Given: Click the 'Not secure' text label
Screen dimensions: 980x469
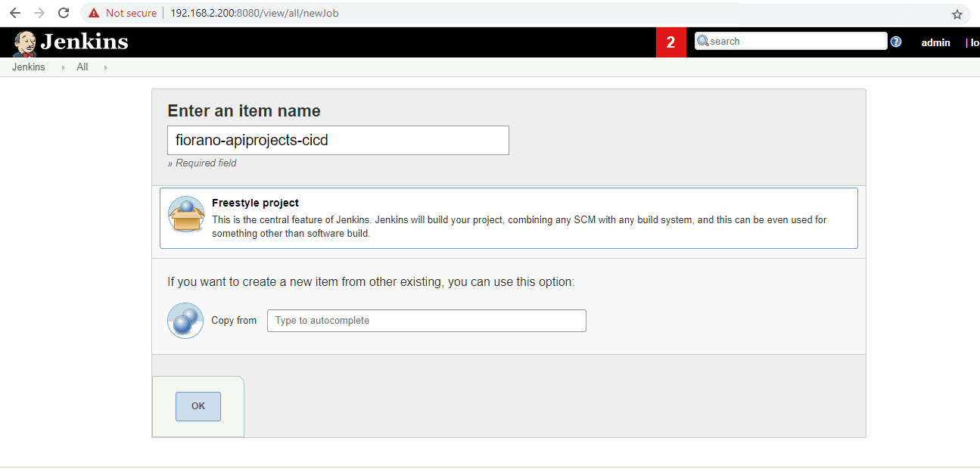Looking at the screenshot, I should 131,13.
